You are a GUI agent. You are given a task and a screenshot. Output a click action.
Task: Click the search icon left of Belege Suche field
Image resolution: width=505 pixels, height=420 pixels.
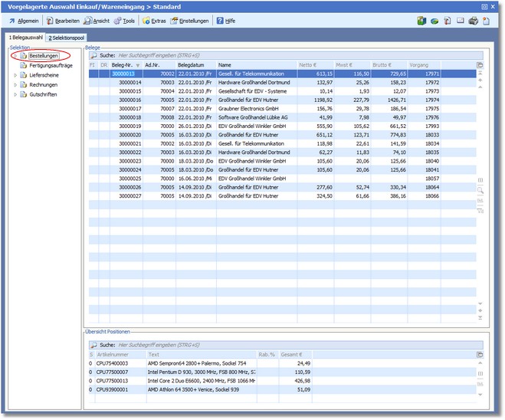tap(93, 56)
